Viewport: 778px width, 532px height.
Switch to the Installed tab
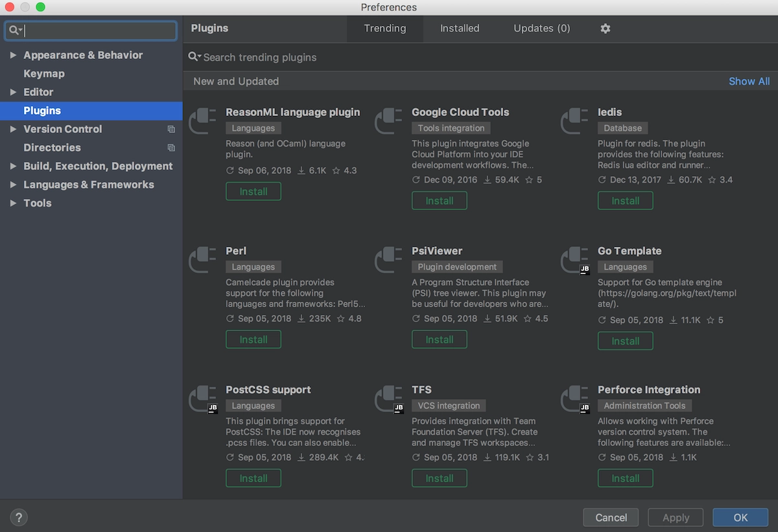(x=460, y=29)
